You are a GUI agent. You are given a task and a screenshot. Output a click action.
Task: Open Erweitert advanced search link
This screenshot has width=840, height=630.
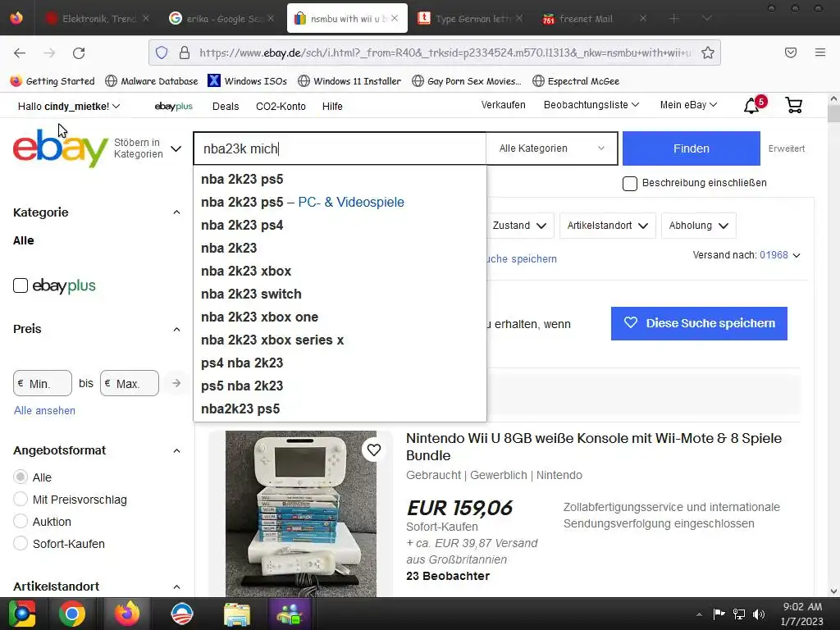click(x=787, y=148)
